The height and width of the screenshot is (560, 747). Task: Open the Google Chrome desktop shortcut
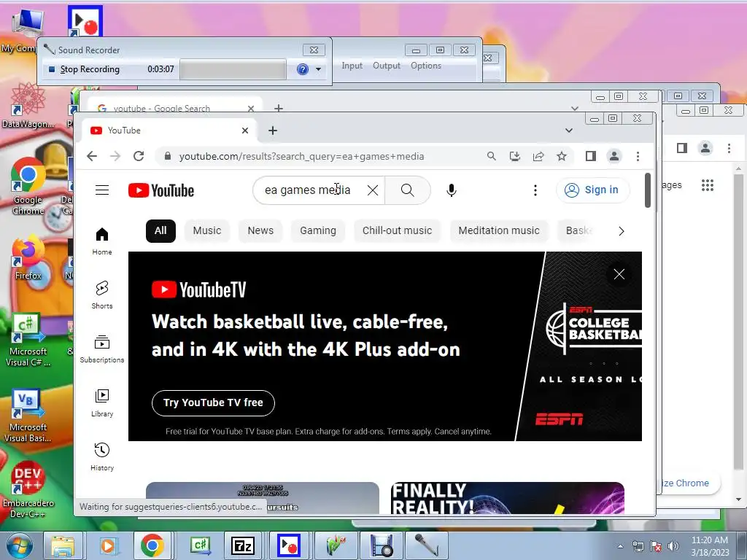click(x=28, y=186)
